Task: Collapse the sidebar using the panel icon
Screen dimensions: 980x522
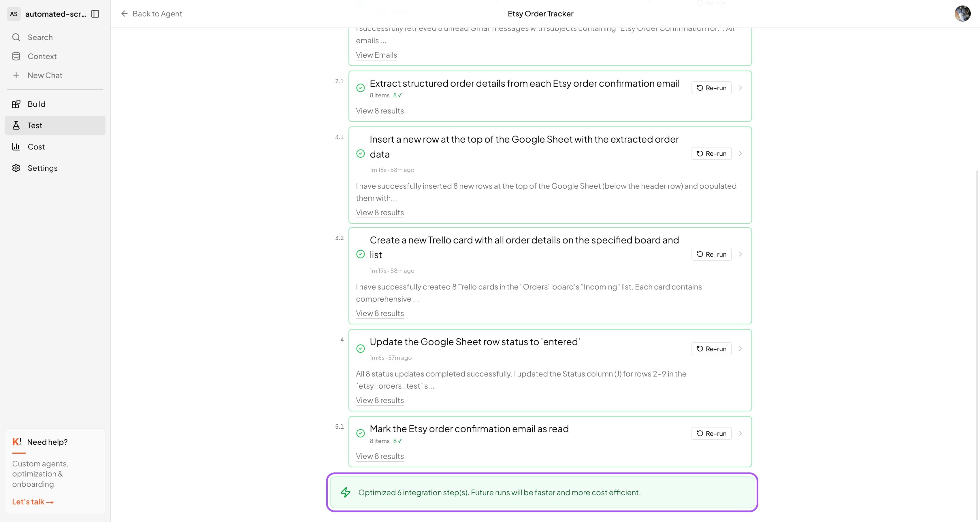Action: [x=95, y=14]
